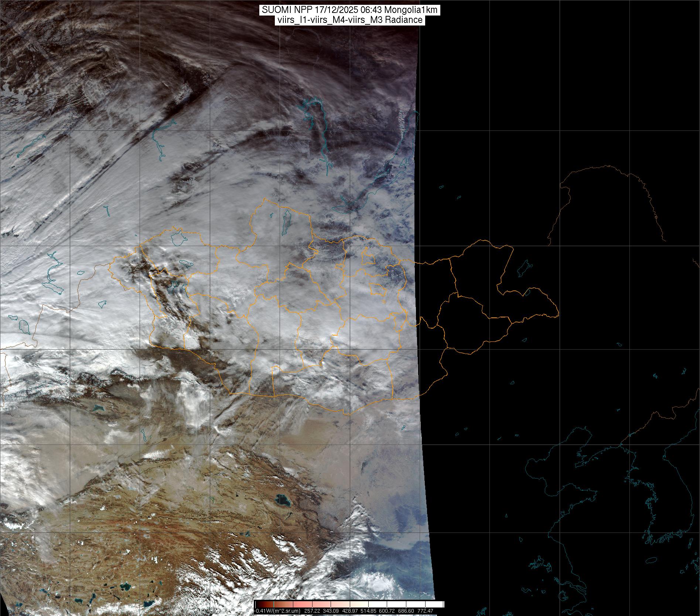
Task: Click the "-0.41W/(m^2.sr.um)" scale label
Action: coord(278,611)
